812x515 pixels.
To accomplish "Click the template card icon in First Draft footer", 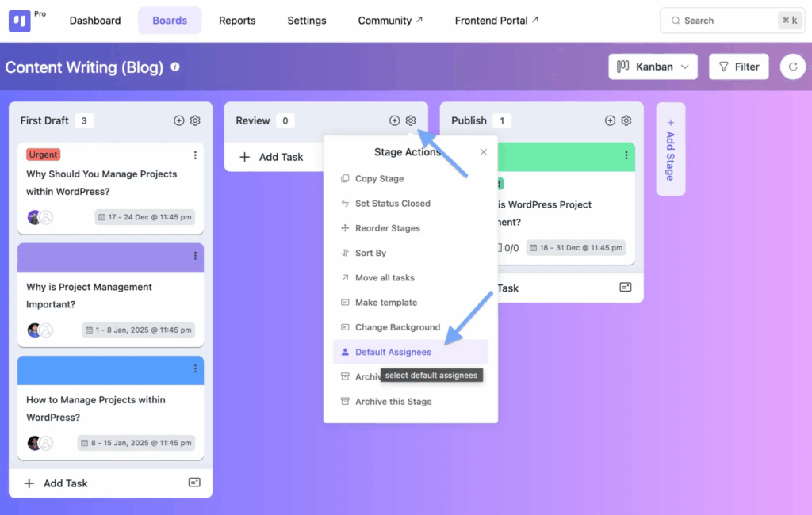I will 194,483.
